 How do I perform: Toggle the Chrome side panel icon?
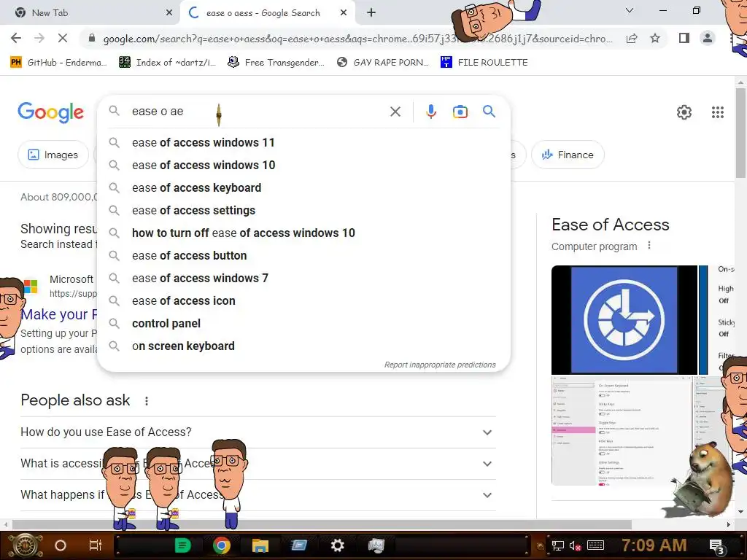tap(684, 38)
